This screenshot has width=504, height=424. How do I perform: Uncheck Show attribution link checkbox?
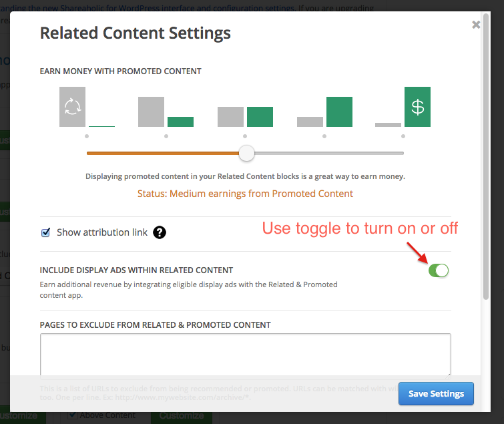click(x=45, y=232)
